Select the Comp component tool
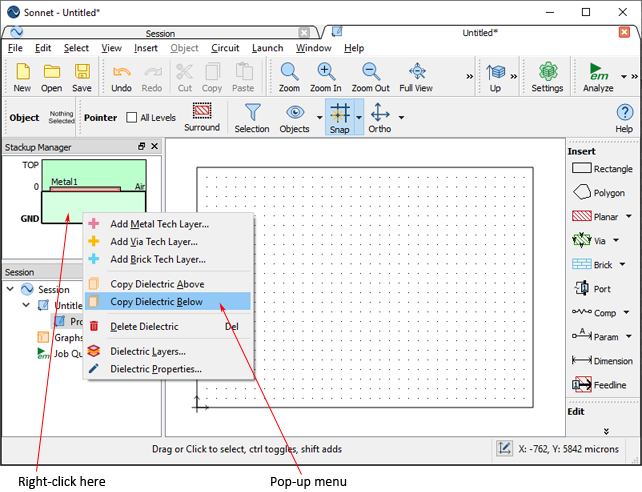Screen dimensions: 642x492 coord(594,313)
